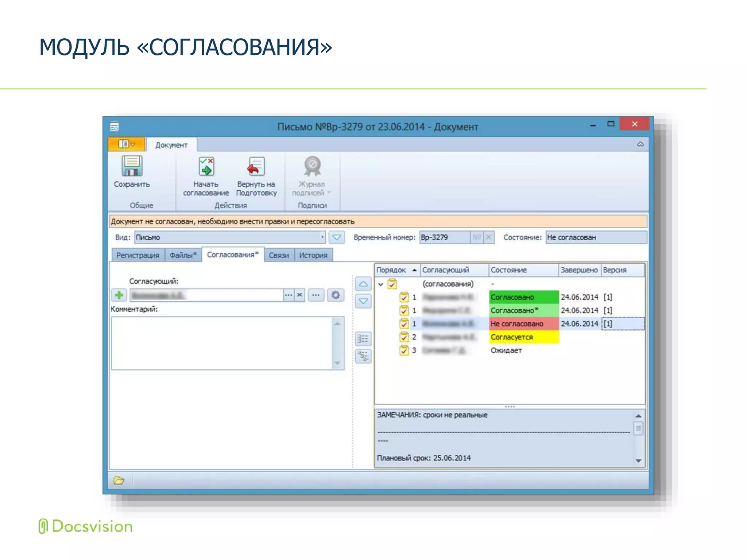Click the gear settings icon next to Согласующий

[x=336, y=295]
